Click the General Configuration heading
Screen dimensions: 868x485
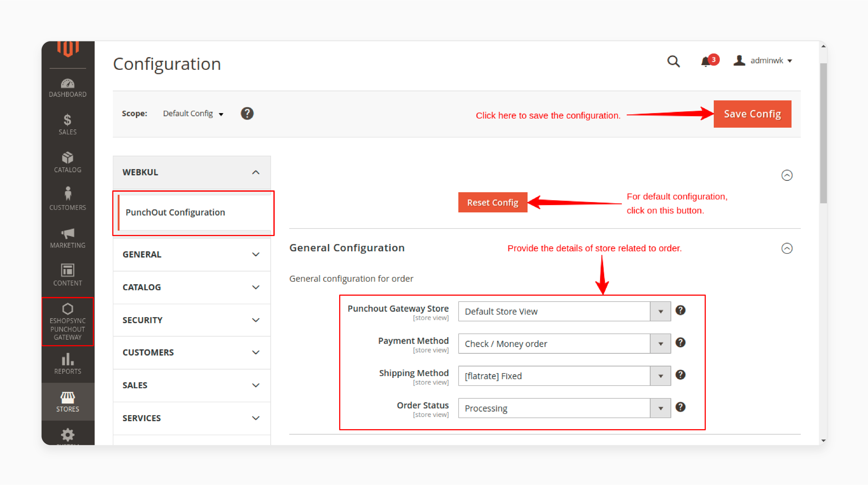347,248
